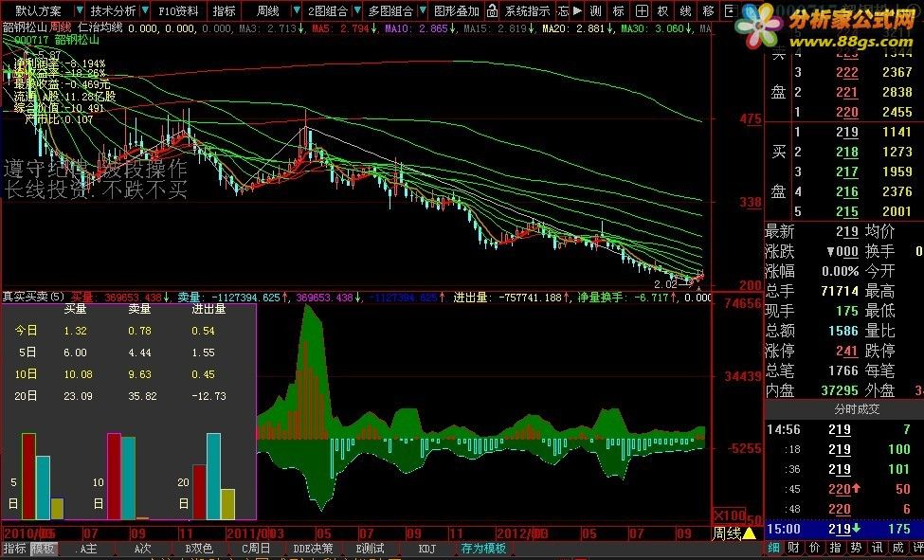Select the DDE决策 template tab
Image resolution: width=924 pixels, height=560 pixels.
[313, 549]
